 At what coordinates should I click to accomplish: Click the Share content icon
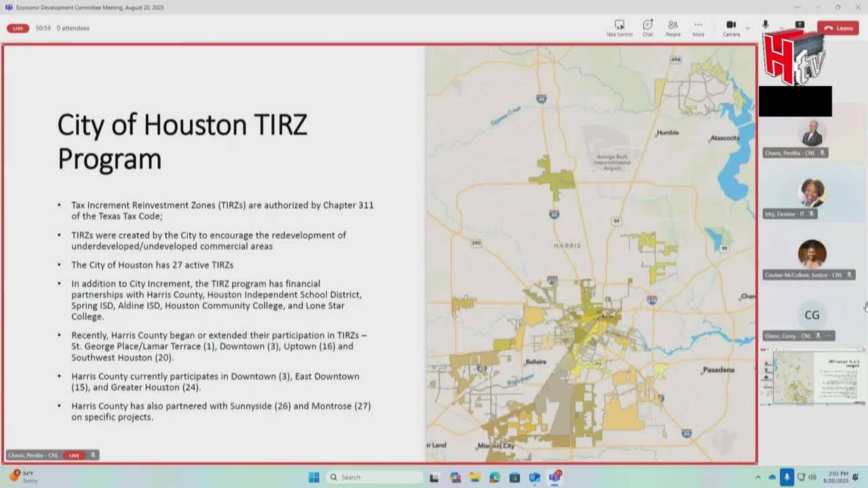click(x=800, y=24)
